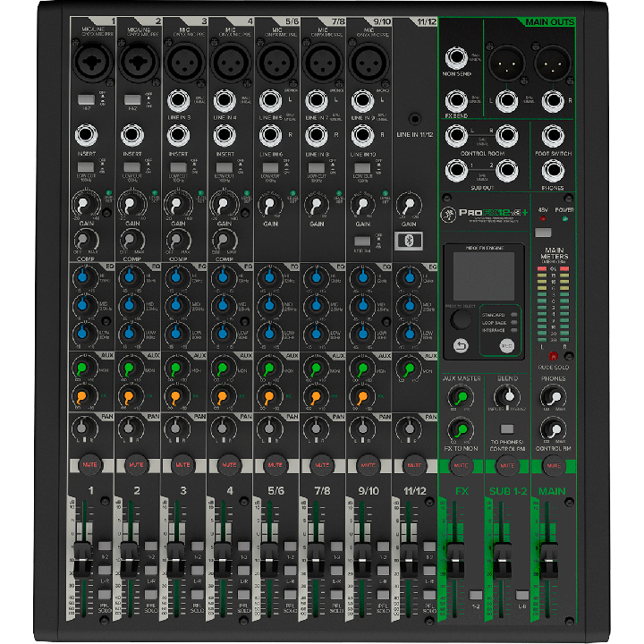Toggle the To Phones/Control Rm switch

[x=507, y=428]
